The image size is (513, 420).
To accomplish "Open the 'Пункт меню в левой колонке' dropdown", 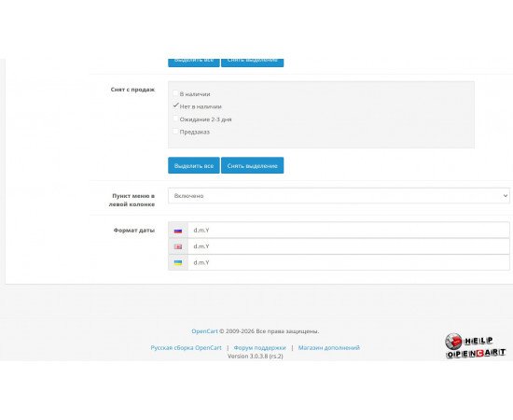I will point(339,195).
